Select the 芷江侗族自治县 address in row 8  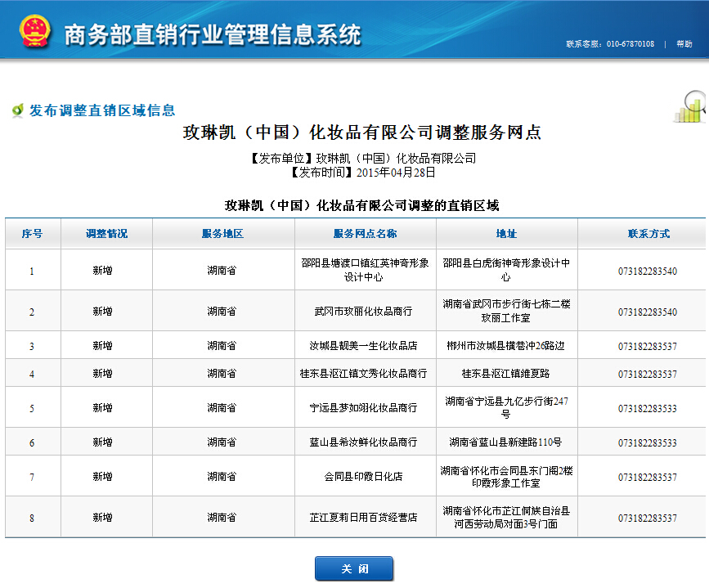(506, 518)
